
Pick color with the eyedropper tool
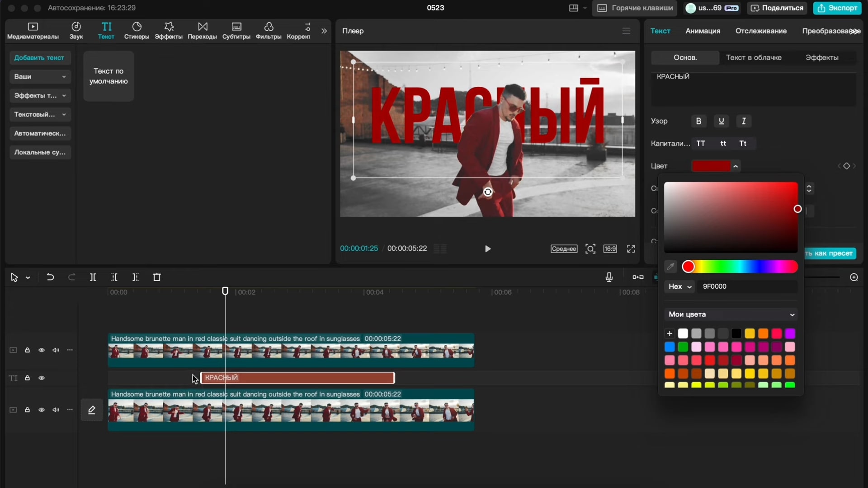tap(670, 267)
